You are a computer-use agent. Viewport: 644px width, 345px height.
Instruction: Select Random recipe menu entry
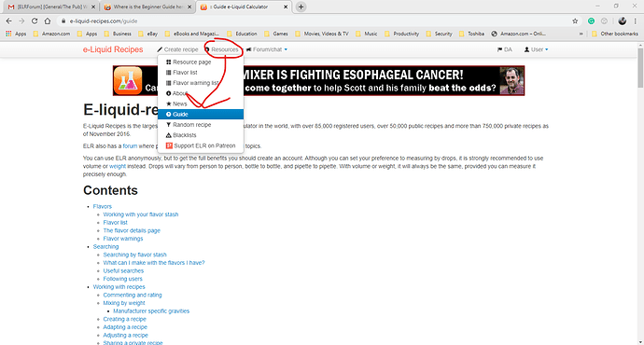(x=201, y=125)
